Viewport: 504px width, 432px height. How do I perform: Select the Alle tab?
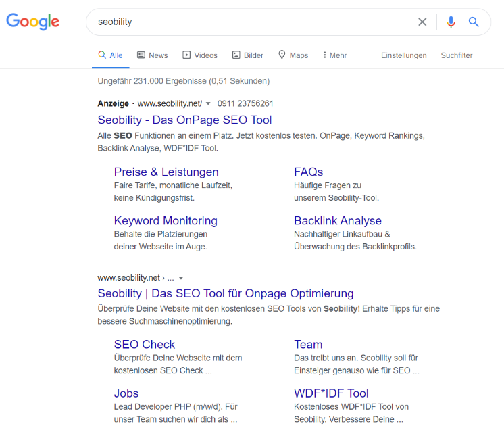point(110,55)
